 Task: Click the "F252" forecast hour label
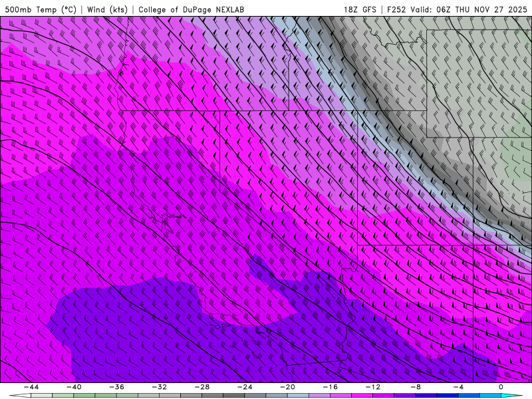click(x=396, y=9)
